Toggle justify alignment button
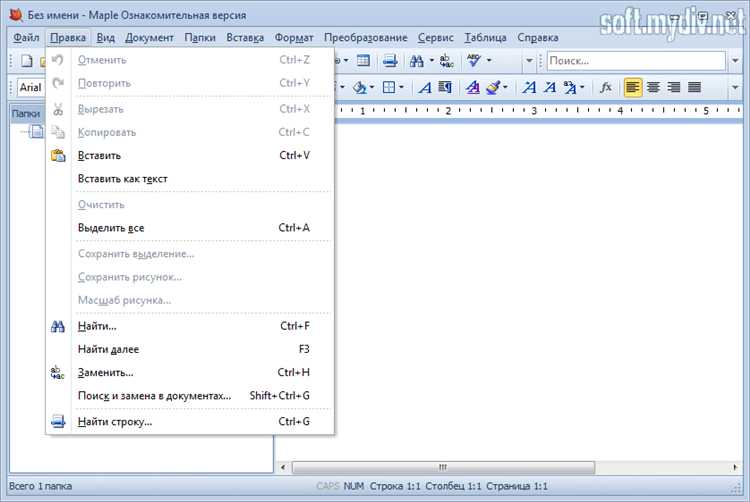The height and width of the screenshot is (502, 750). coord(694,87)
